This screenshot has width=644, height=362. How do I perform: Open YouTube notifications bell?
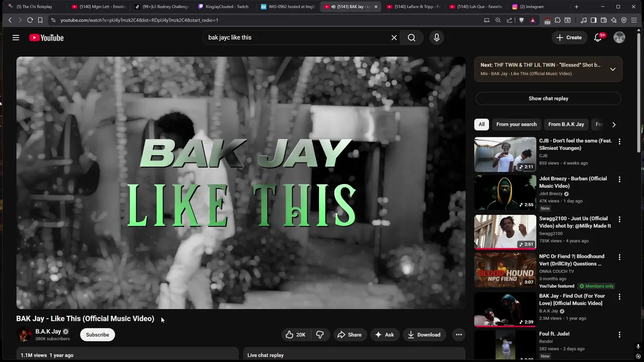[x=598, y=38]
